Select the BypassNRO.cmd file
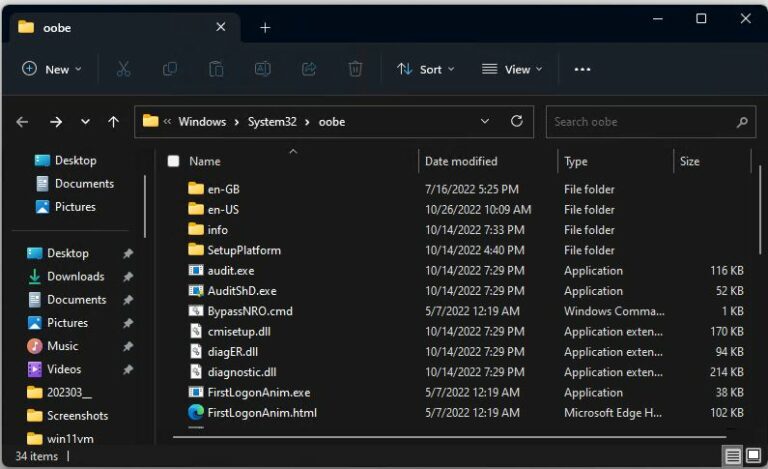Viewport: 768px width, 469px height. [x=249, y=311]
